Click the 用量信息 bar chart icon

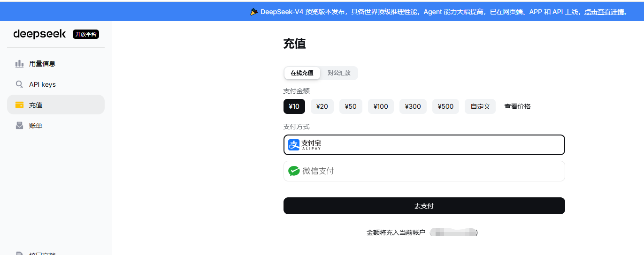point(19,64)
